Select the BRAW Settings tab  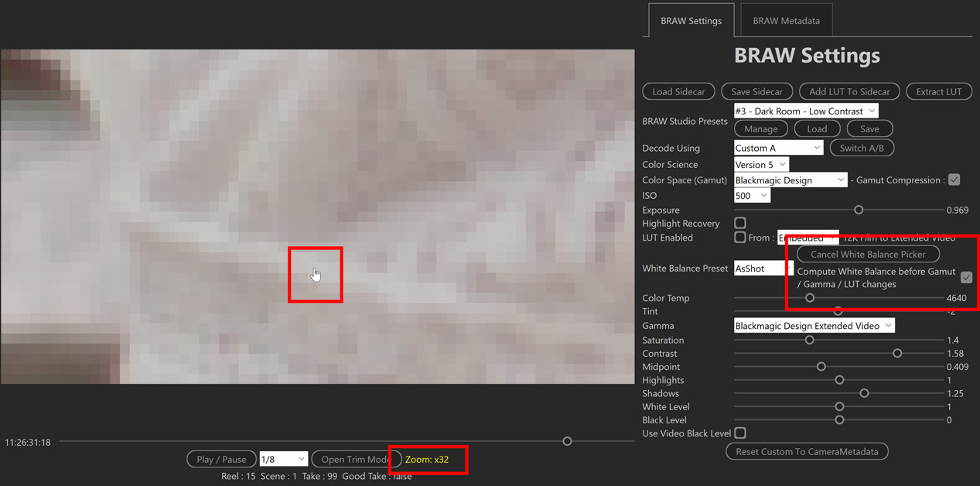coord(691,20)
